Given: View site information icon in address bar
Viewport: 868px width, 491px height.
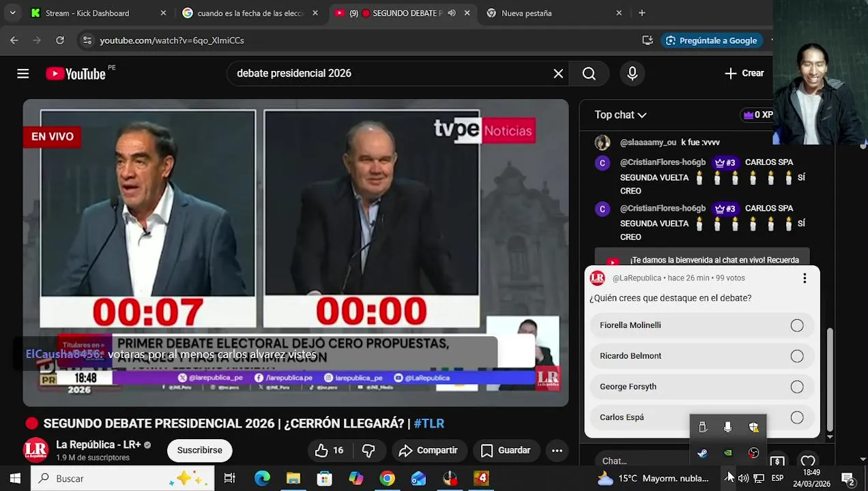Looking at the screenshot, I should click(x=87, y=40).
